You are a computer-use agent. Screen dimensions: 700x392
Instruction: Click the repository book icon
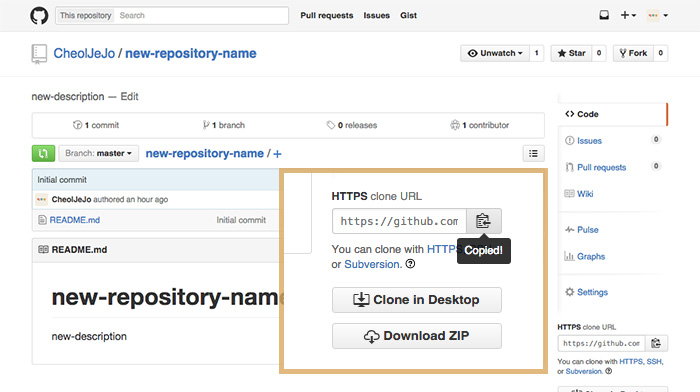[39, 54]
